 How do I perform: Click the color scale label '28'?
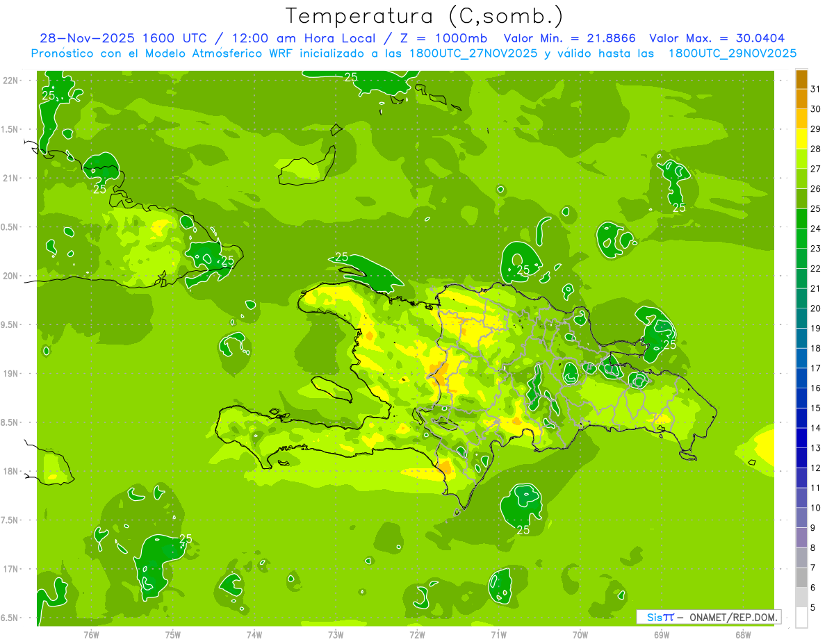click(816, 149)
